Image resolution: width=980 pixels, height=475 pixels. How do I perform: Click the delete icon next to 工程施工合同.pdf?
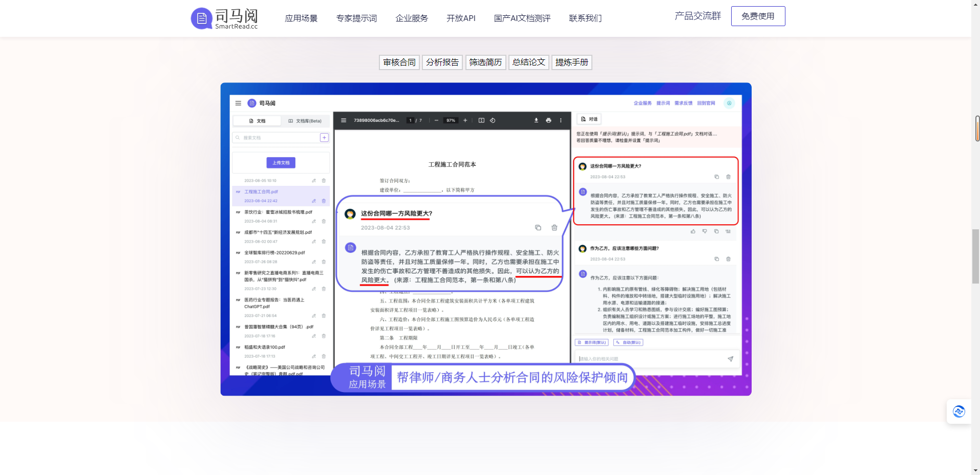(x=324, y=201)
